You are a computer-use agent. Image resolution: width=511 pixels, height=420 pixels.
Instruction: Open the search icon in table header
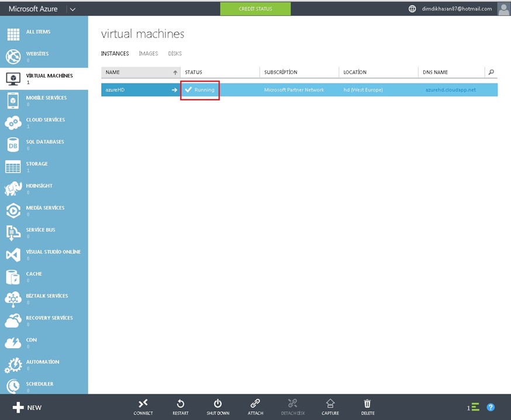pyautogui.click(x=491, y=72)
